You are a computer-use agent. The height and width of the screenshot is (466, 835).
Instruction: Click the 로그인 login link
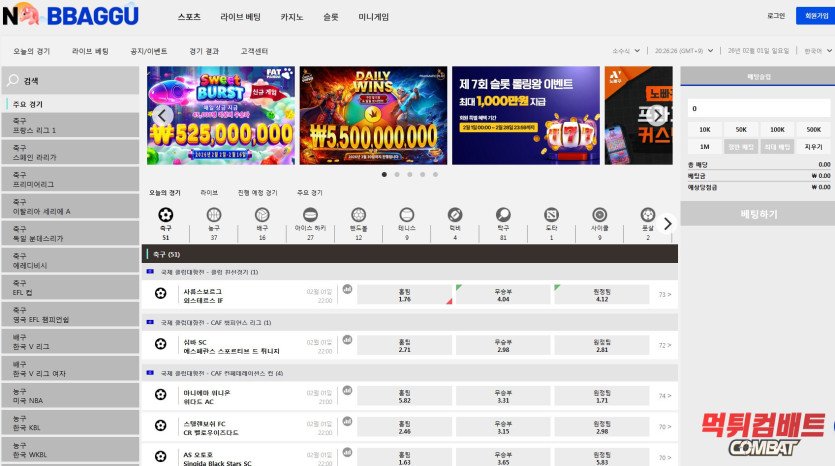click(776, 16)
